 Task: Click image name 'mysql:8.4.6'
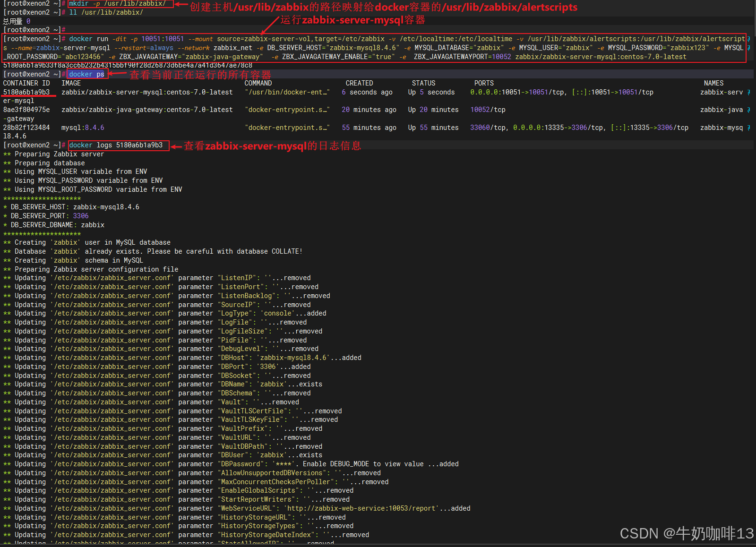(83, 128)
